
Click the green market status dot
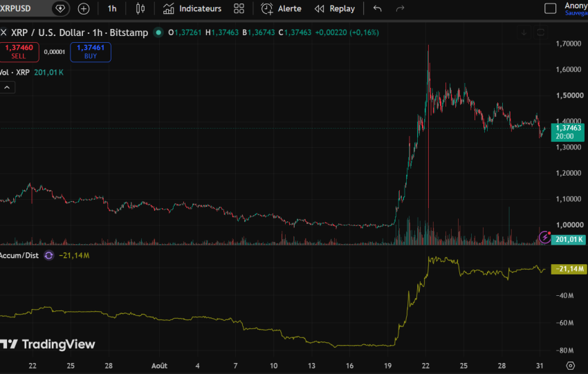pos(158,32)
